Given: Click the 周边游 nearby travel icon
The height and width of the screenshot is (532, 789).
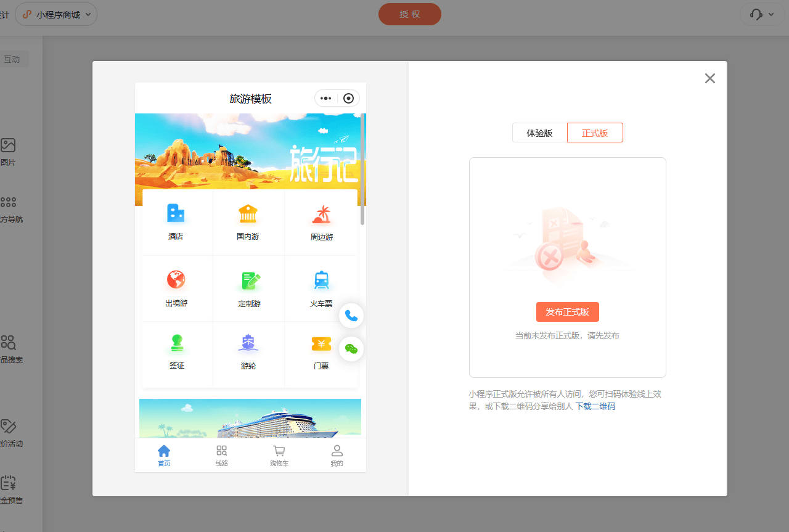Looking at the screenshot, I should [x=321, y=221].
